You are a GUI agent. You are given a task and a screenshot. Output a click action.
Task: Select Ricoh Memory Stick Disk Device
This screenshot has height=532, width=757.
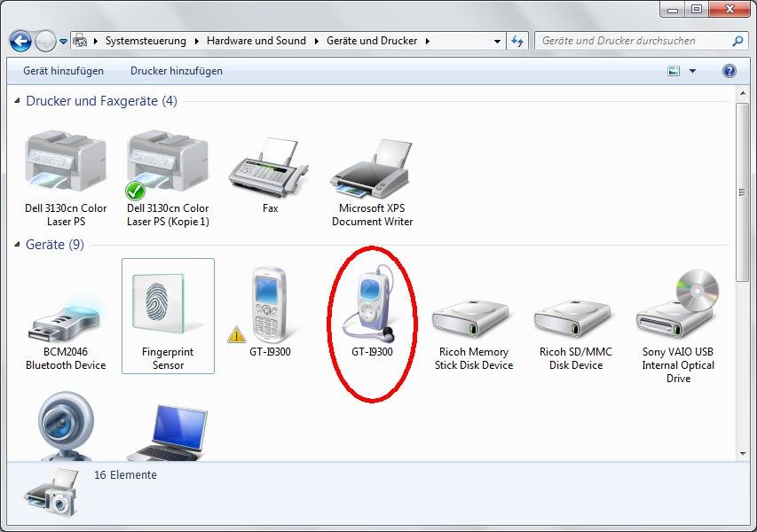(474, 335)
